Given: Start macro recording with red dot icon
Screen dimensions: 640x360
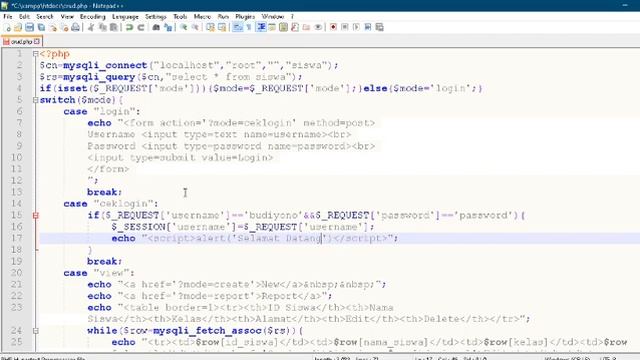Looking at the screenshot, I should pos(333,27).
